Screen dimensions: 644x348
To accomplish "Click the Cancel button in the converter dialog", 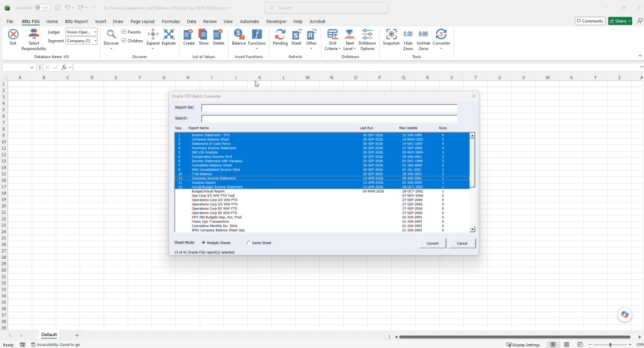I will pyautogui.click(x=462, y=243).
